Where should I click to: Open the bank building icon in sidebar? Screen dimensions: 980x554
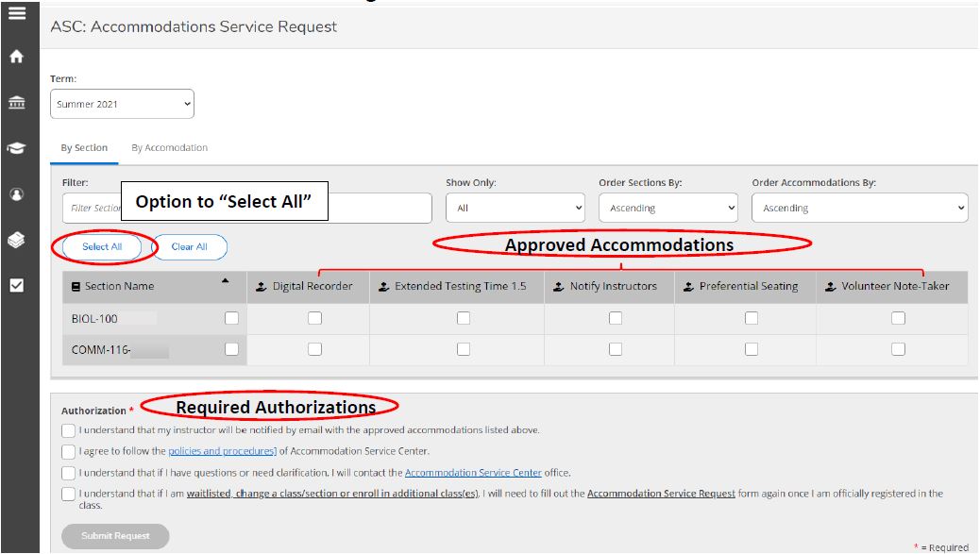point(16,102)
